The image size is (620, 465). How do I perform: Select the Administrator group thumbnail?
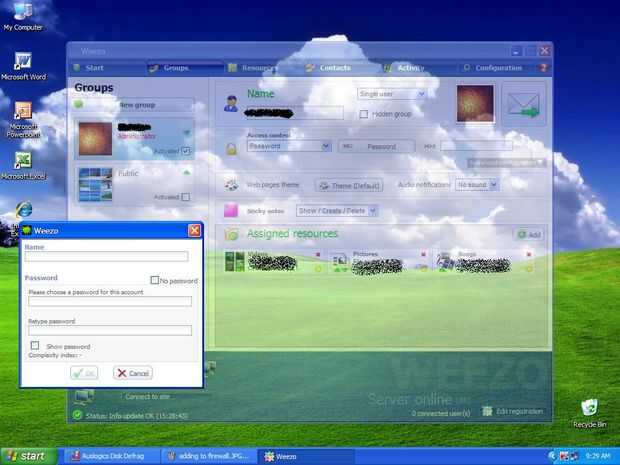coord(95,138)
